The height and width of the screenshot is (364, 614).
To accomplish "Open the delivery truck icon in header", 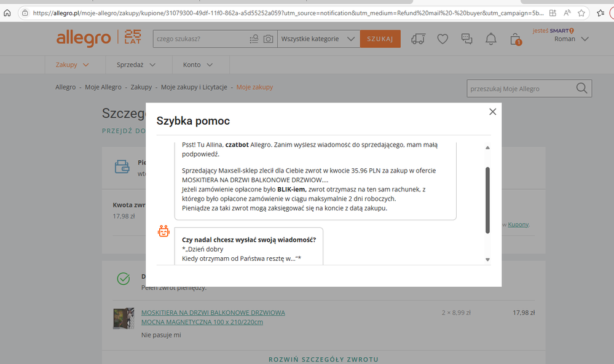I will click(418, 39).
